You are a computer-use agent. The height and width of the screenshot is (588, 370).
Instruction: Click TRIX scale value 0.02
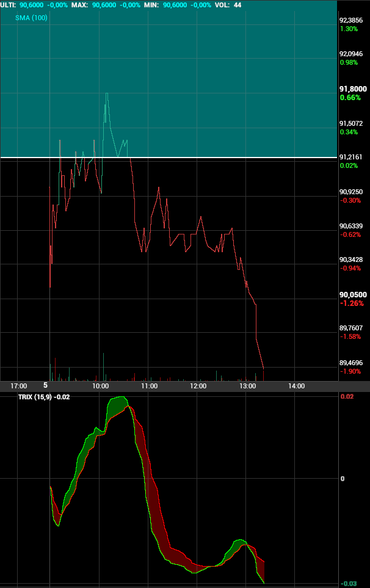[347, 396]
